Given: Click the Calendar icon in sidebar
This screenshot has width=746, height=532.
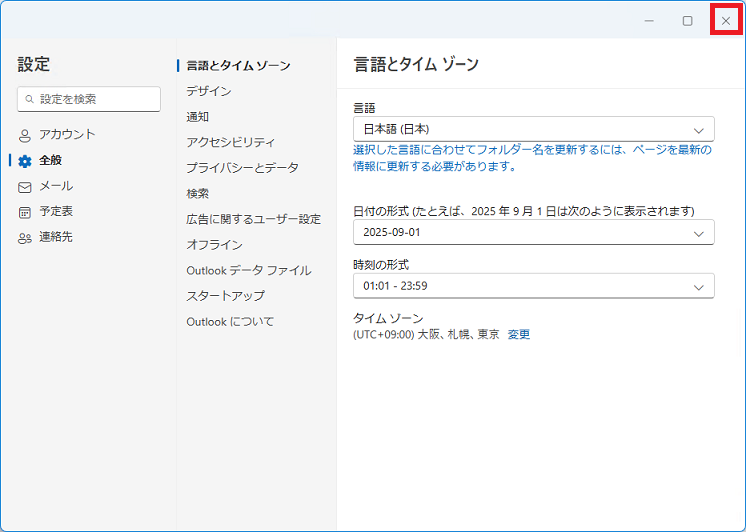Looking at the screenshot, I should pos(25,212).
